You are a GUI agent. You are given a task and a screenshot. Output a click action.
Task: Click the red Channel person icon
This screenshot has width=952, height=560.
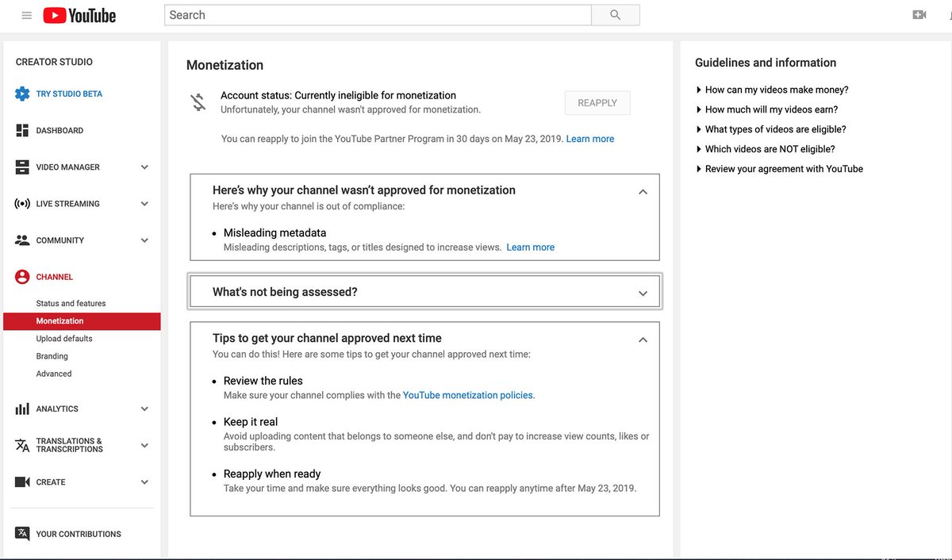coord(22,277)
